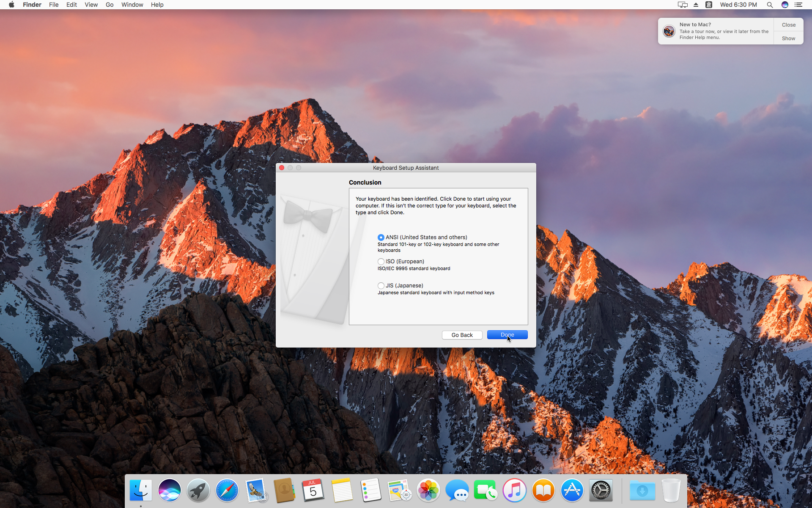Launch App Store from Dock
Viewport: 812px width, 508px height.
[572, 490]
